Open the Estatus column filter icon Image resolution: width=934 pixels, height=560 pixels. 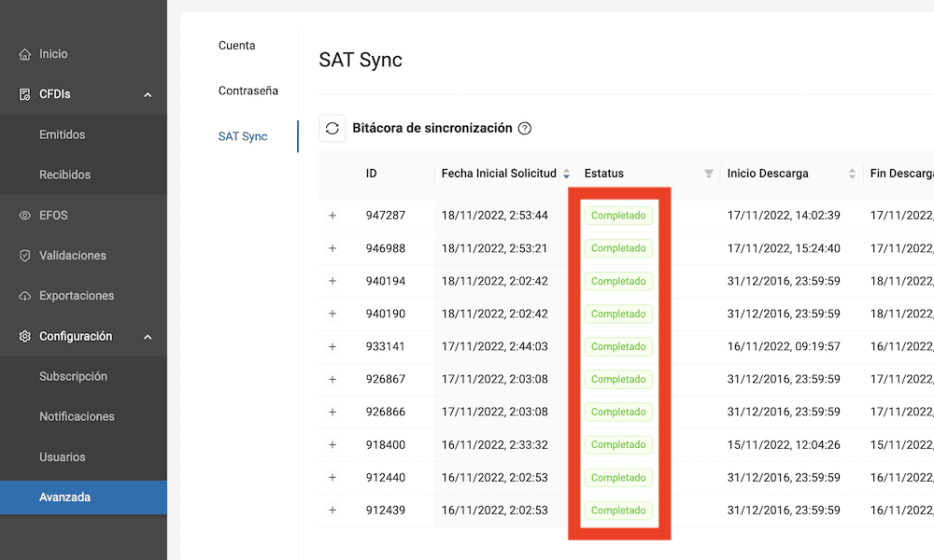[x=709, y=174]
